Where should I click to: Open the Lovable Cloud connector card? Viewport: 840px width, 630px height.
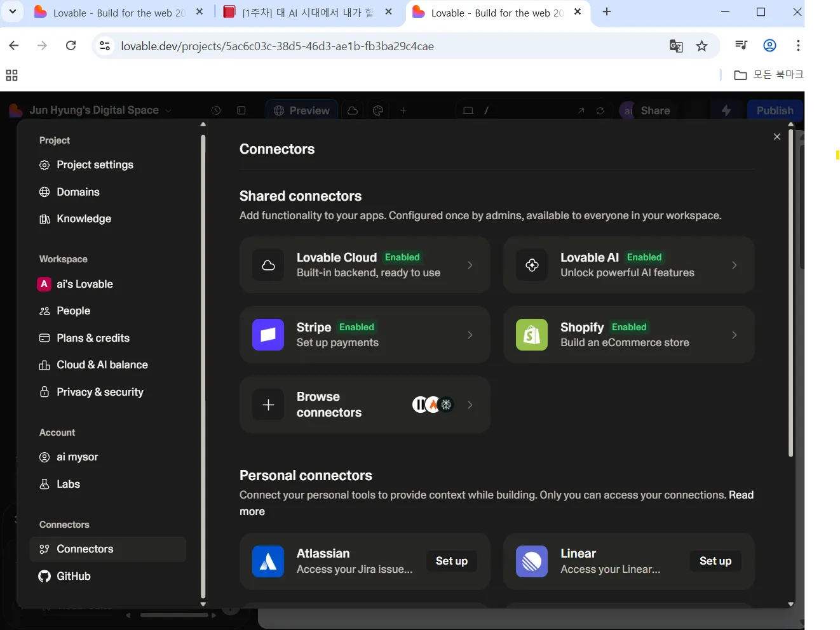(365, 265)
